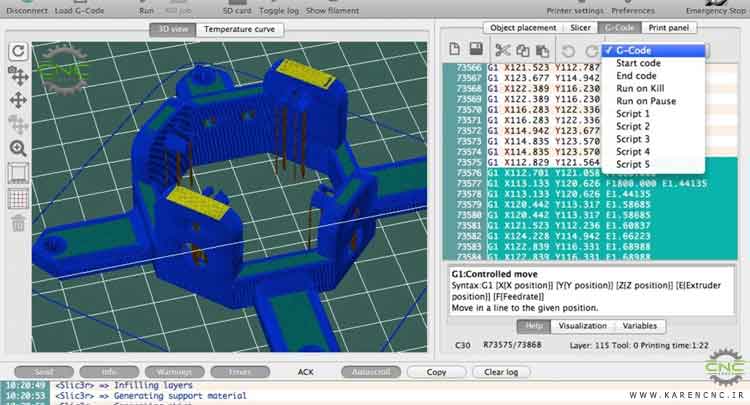This screenshot has height=405, width=750.
Task: Click the Clear log button
Action: pos(501,372)
